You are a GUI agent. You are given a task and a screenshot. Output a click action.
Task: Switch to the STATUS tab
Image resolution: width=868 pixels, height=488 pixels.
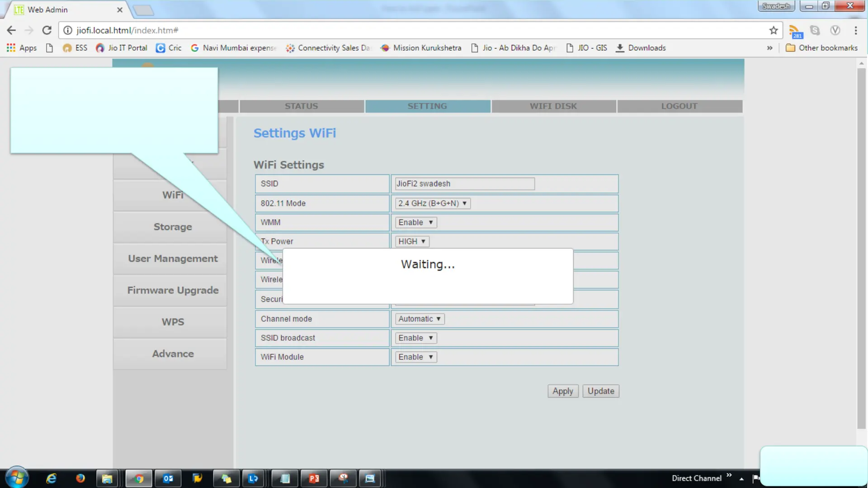(x=302, y=106)
